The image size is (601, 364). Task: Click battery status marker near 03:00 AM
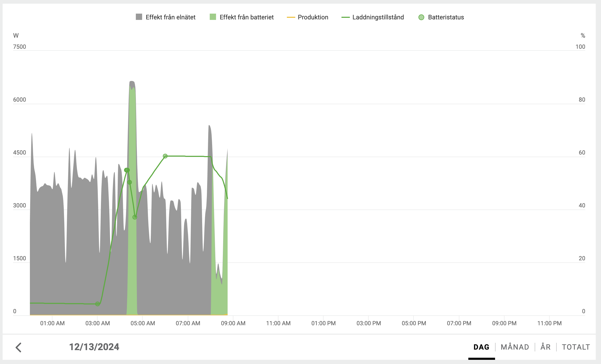click(x=98, y=304)
